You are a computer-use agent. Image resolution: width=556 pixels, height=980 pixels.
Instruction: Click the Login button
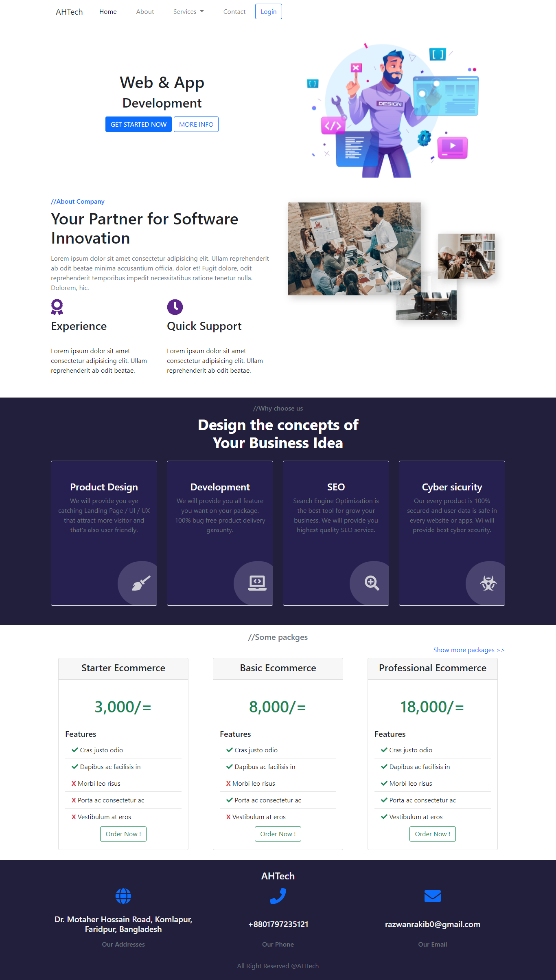tap(269, 11)
